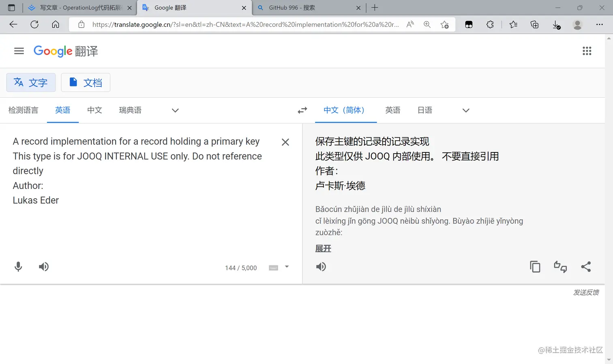This screenshot has height=364, width=613.
Task: Select 日语 as target language
Action: pyautogui.click(x=425, y=110)
